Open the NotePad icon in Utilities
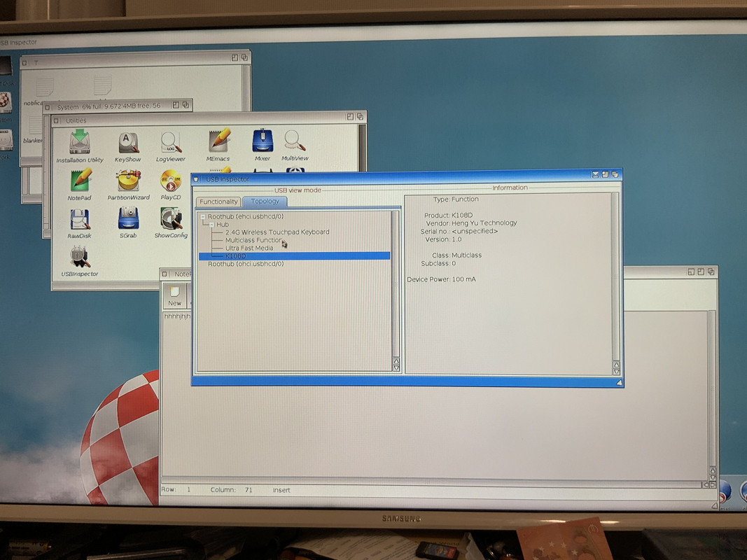The height and width of the screenshot is (560, 747). point(80,185)
